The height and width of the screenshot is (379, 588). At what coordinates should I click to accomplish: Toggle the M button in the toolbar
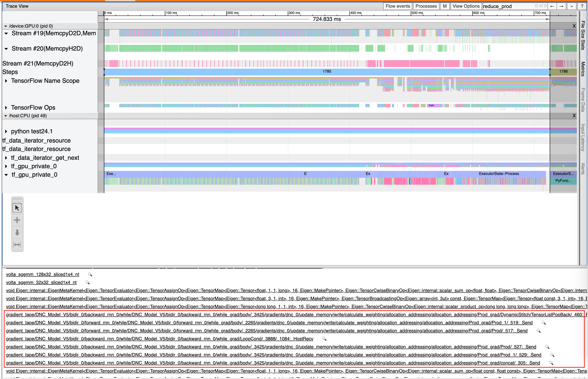point(445,6)
